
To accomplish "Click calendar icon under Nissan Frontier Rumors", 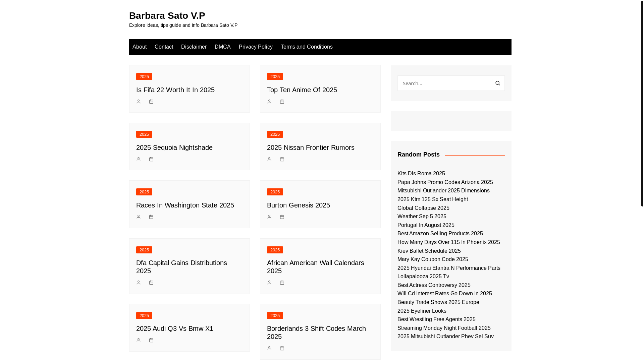I will pyautogui.click(x=282, y=159).
